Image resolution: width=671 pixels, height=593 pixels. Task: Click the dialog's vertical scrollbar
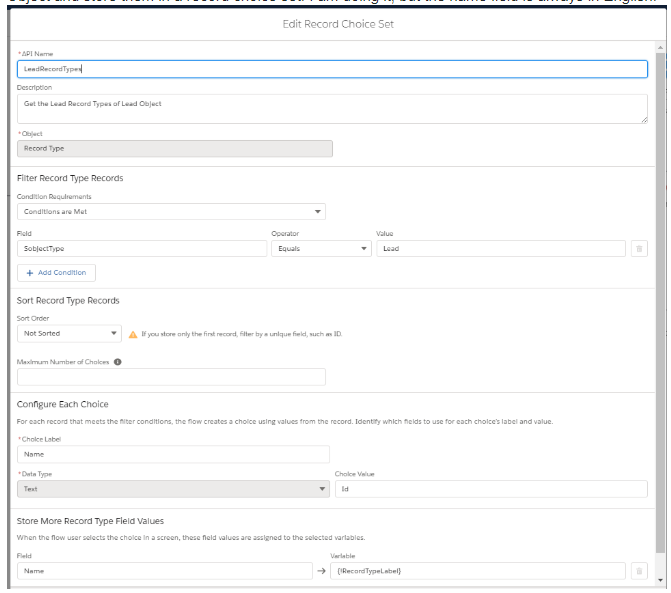click(x=660, y=300)
